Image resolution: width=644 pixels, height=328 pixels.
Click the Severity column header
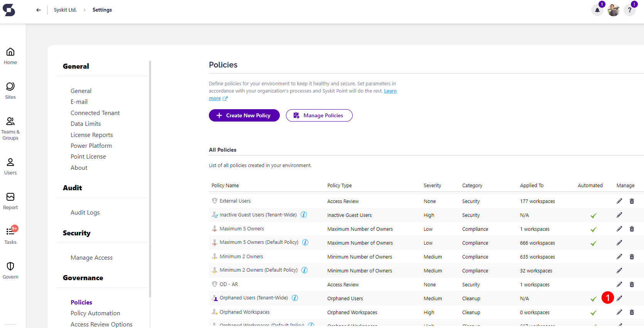pyautogui.click(x=432, y=186)
